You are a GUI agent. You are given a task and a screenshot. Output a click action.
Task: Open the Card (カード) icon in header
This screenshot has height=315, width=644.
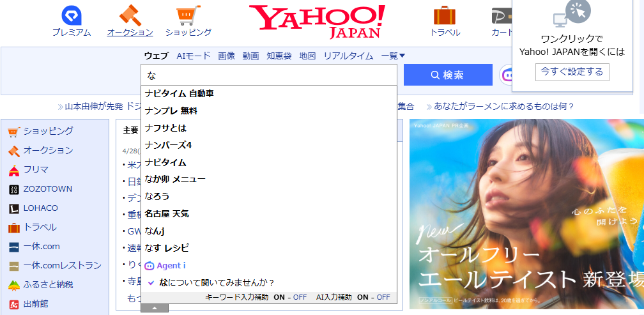[502, 15]
